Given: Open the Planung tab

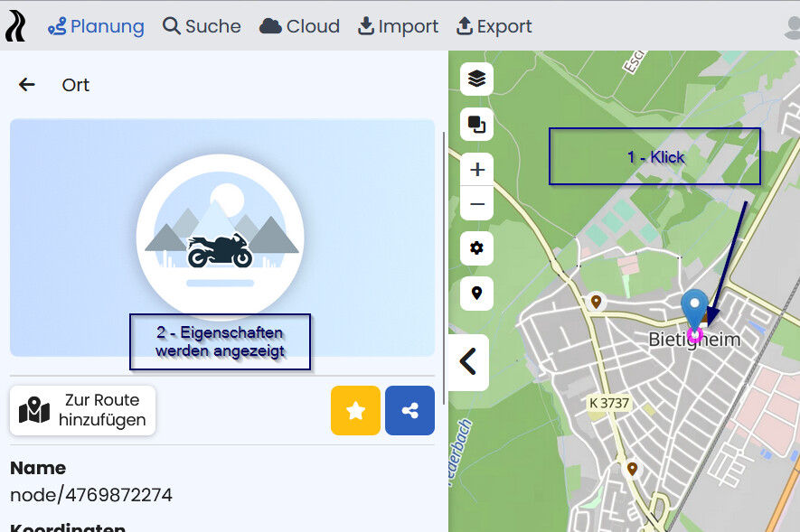Looking at the screenshot, I should pyautogui.click(x=96, y=26).
